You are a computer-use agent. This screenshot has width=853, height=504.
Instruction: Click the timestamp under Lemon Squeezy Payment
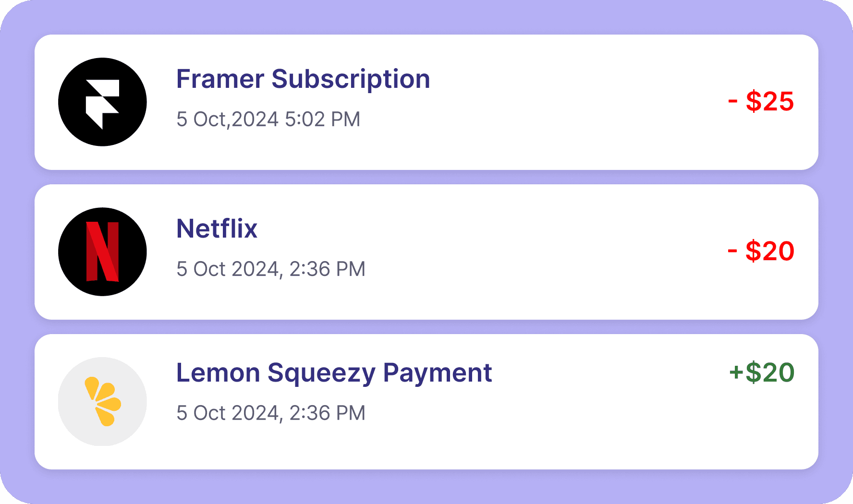coord(270,413)
